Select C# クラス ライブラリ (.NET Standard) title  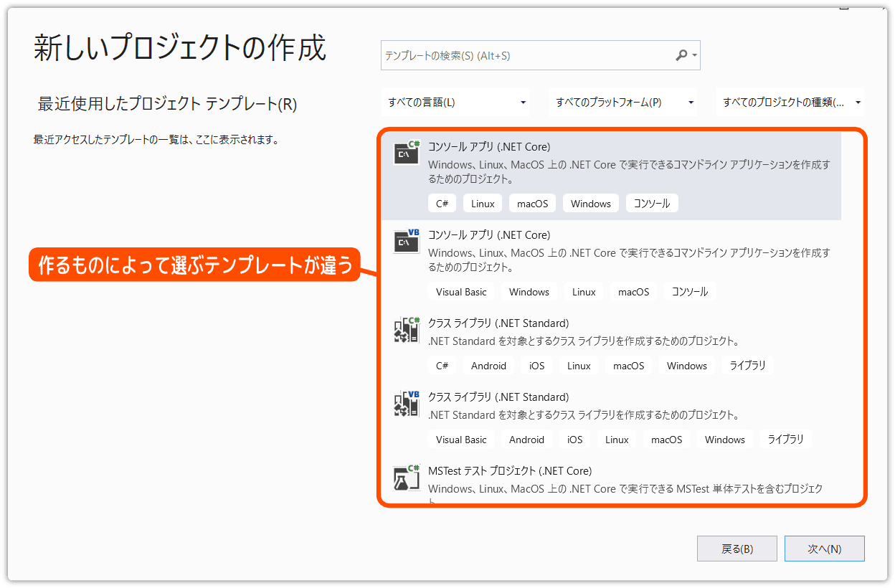point(498,323)
